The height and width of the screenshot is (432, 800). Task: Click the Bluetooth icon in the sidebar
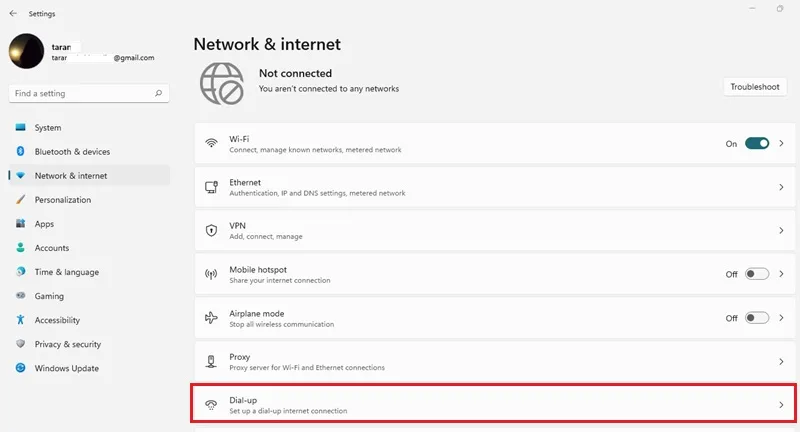(20, 151)
